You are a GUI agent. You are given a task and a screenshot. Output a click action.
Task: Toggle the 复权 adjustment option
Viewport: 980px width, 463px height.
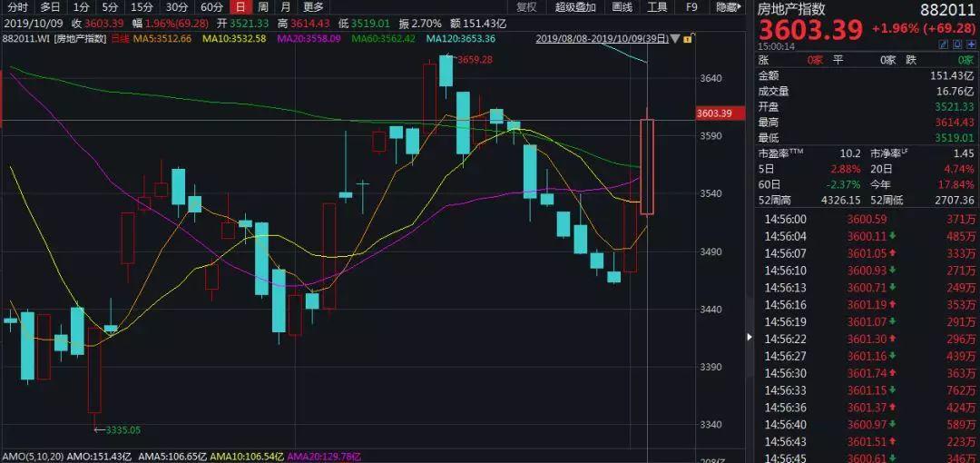coord(526,7)
